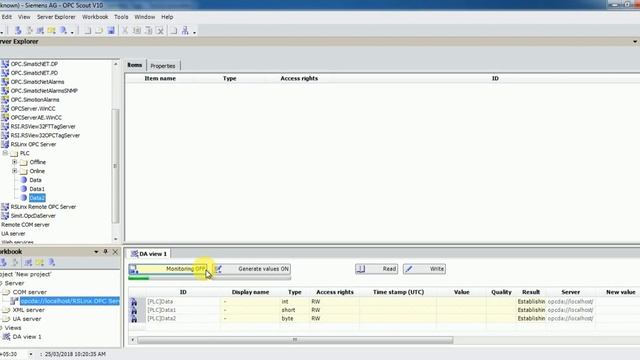This screenshot has width=640, height=360.
Task: Switch to the Properties tab
Action: coord(162,66)
